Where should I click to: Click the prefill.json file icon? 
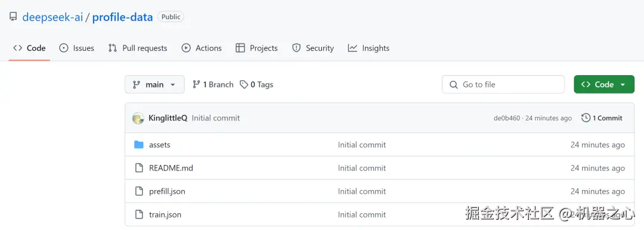(x=139, y=191)
